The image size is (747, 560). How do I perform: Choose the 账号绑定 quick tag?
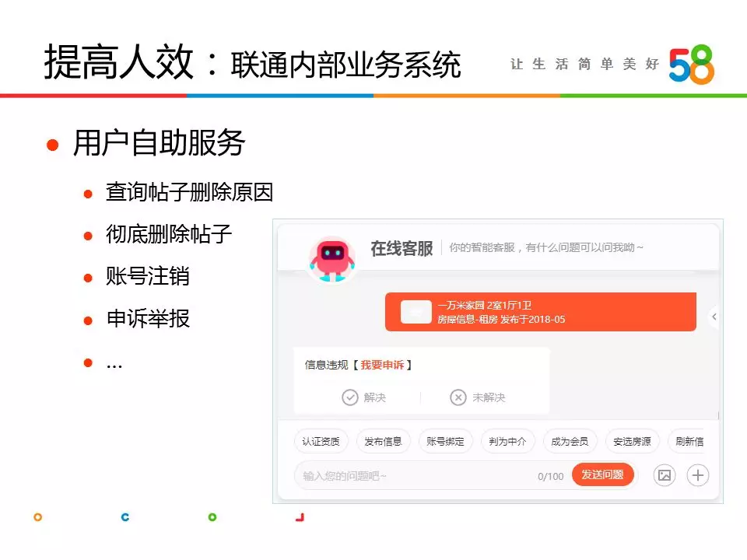pyautogui.click(x=445, y=442)
